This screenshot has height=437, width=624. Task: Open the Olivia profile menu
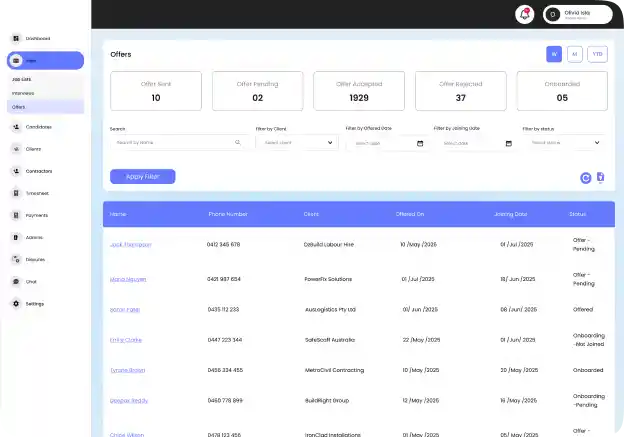click(578, 15)
